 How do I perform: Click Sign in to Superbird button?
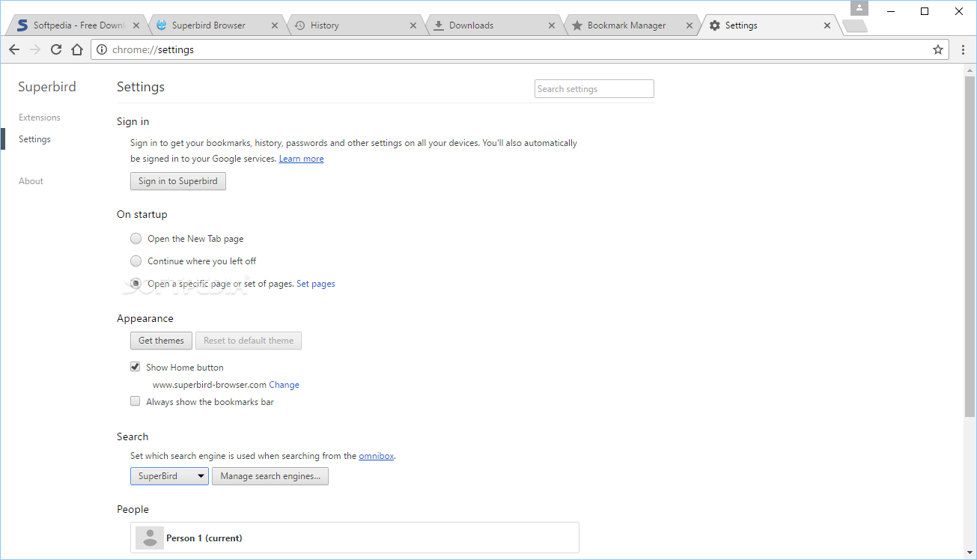click(178, 181)
